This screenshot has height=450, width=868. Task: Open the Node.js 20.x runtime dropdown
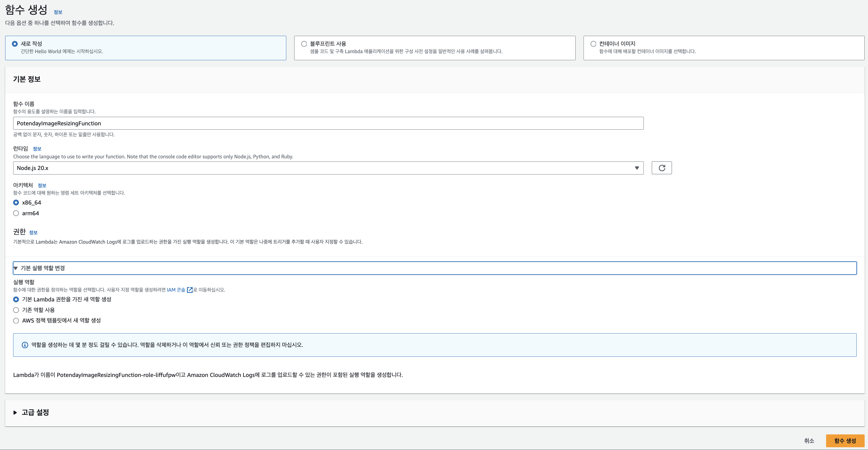click(x=328, y=168)
